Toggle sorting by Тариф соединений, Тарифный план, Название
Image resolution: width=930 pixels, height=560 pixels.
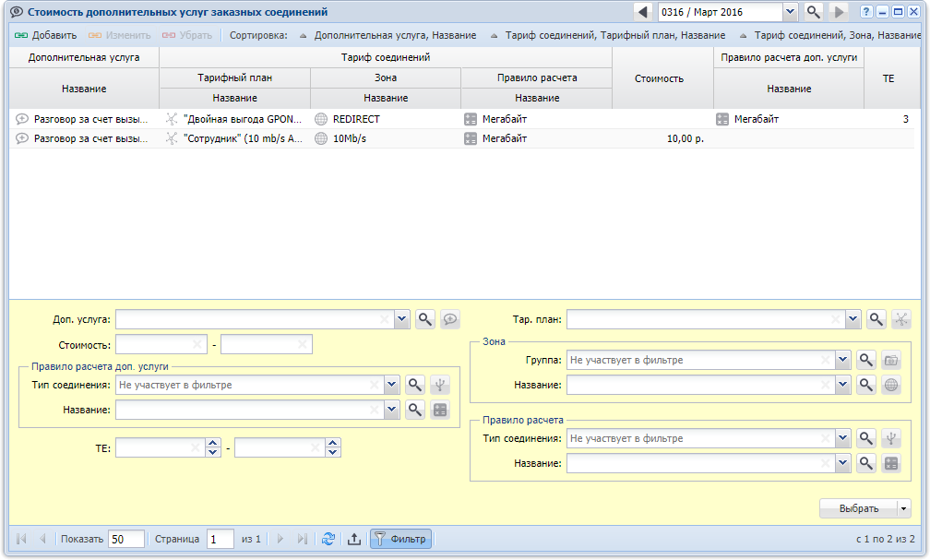click(x=608, y=36)
